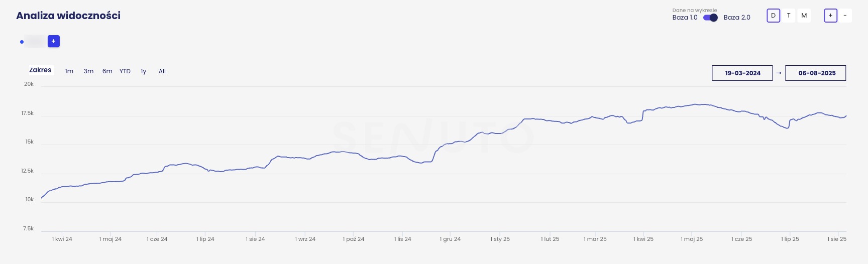This screenshot has height=264, width=868.
Task: Open end date field 06-08-2025
Action: click(815, 73)
